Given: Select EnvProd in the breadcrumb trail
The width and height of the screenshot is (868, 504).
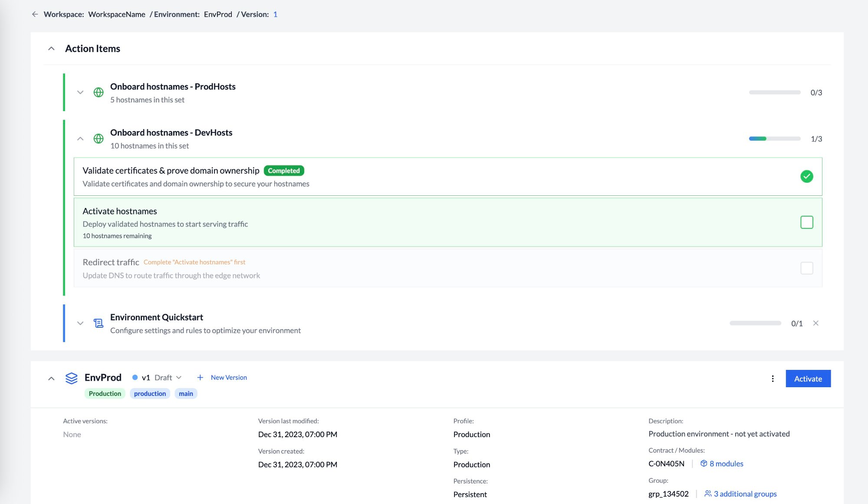Looking at the screenshot, I should coord(217,14).
